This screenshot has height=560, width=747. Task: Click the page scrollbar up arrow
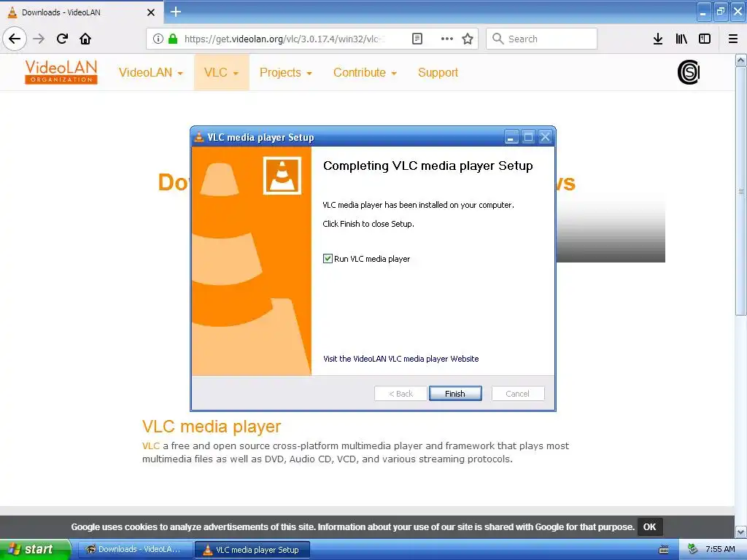point(740,60)
